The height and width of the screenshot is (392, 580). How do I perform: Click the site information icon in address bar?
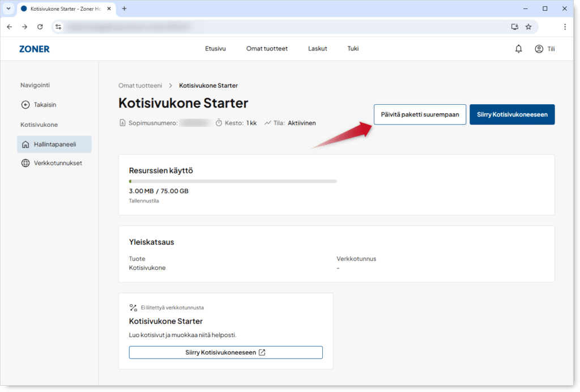point(58,27)
